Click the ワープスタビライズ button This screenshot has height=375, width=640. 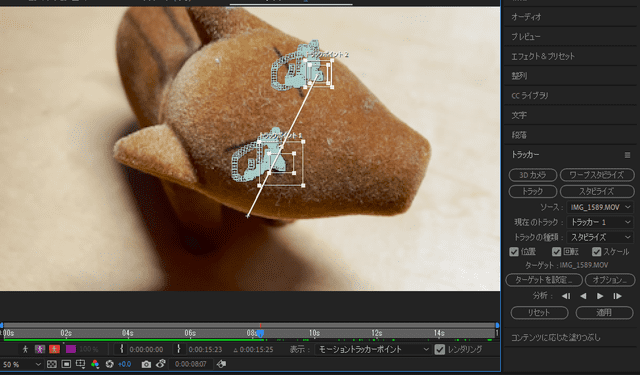(597, 175)
